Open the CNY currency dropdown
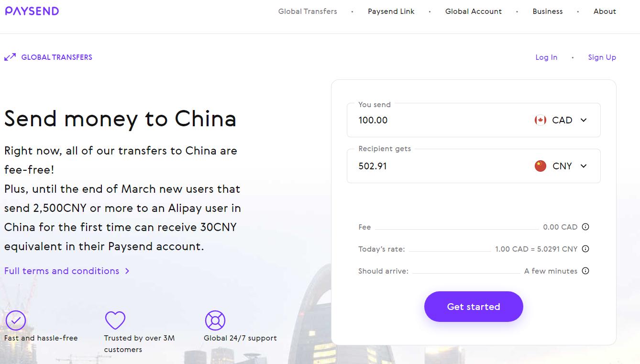Image resolution: width=640 pixels, height=364 pixels. (583, 166)
